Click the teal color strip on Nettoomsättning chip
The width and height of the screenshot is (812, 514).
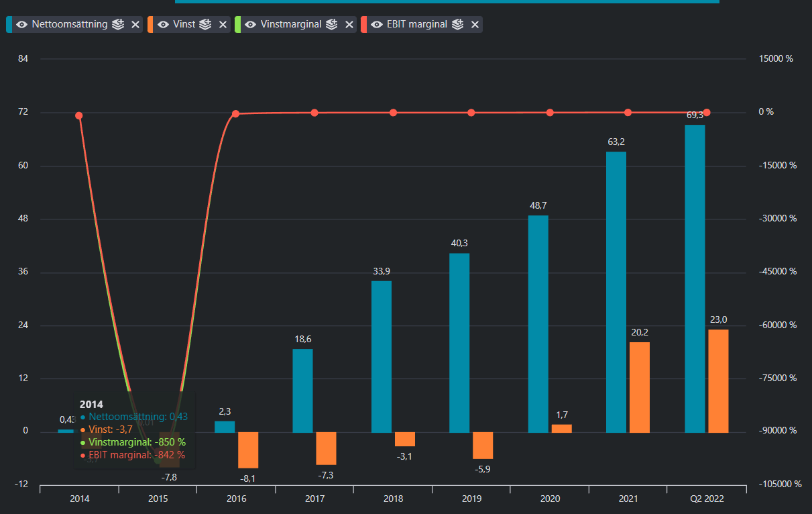[x=9, y=24]
